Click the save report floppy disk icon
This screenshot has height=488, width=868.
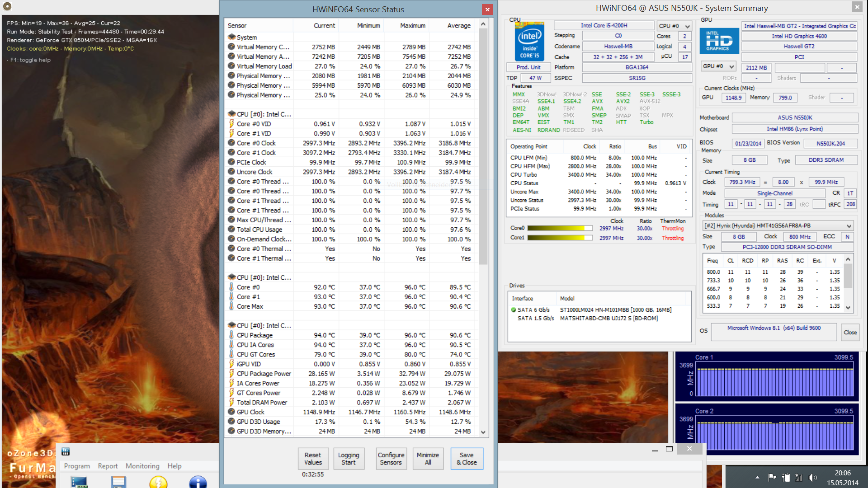point(118,482)
